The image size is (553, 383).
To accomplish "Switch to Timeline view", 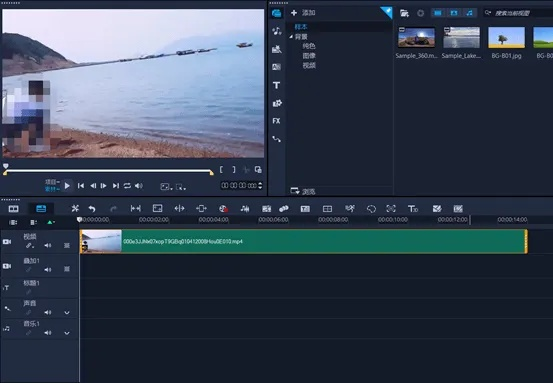I will pos(41,208).
